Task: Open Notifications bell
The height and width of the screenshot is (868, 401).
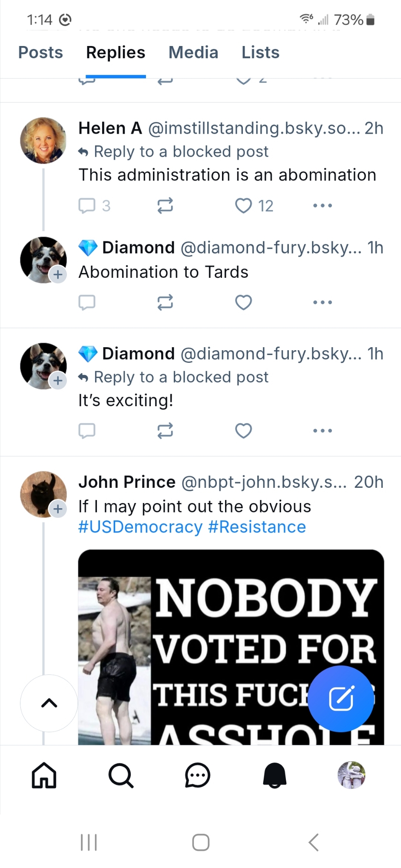Action: (x=275, y=775)
